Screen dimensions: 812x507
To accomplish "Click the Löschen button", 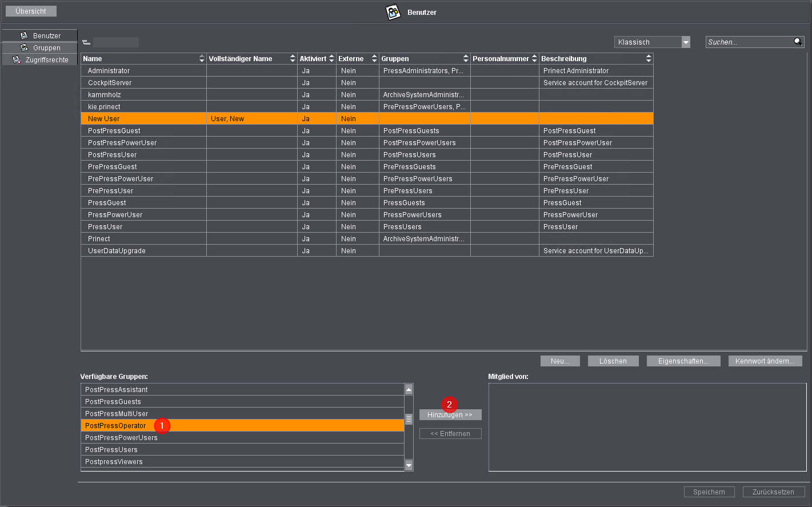I will pyautogui.click(x=613, y=361).
